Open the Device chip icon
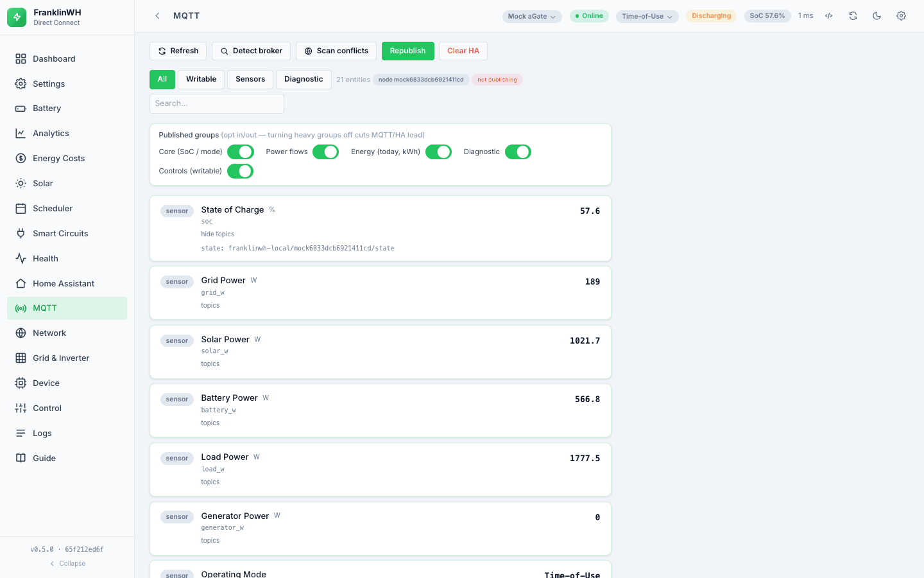Viewport: 924px width, 578px height. [21, 383]
